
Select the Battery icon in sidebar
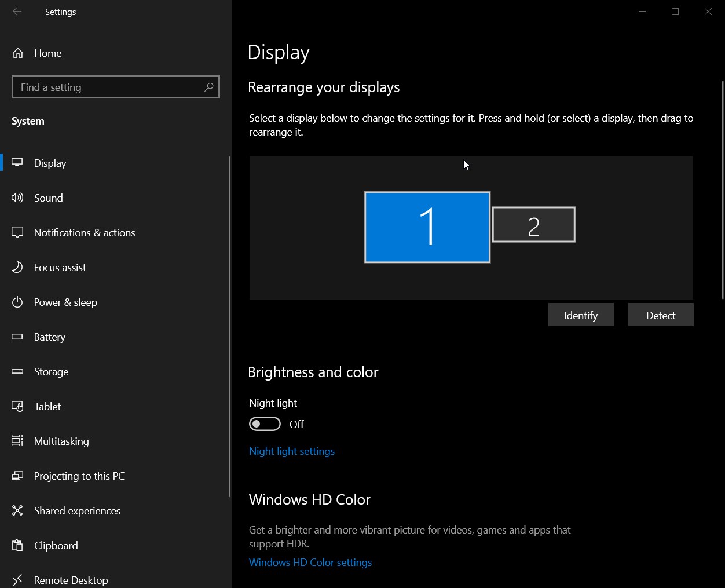click(x=18, y=337)
